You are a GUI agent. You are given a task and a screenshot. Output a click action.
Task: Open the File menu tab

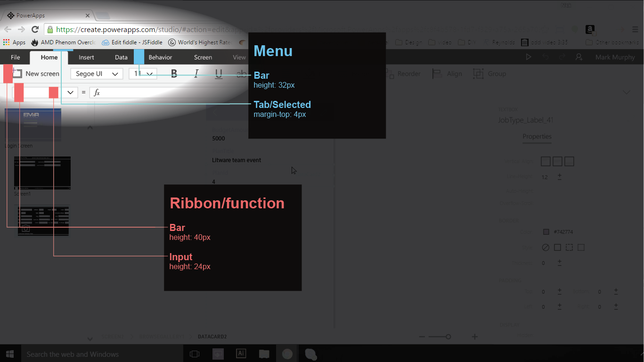click(16, 58)
